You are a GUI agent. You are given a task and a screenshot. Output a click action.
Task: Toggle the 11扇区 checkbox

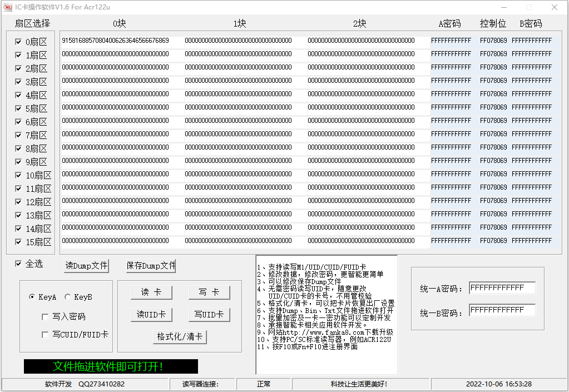tap(18, 188)
